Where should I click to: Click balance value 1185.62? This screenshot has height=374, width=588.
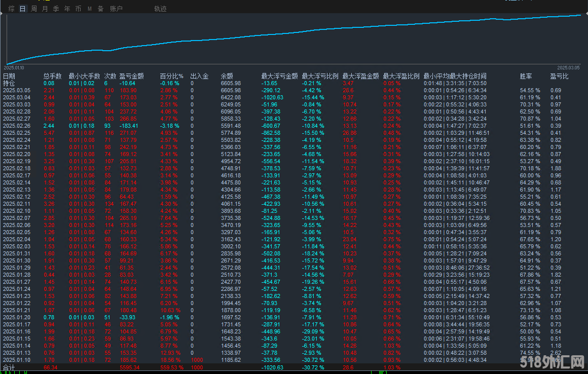tap(231, 360)
